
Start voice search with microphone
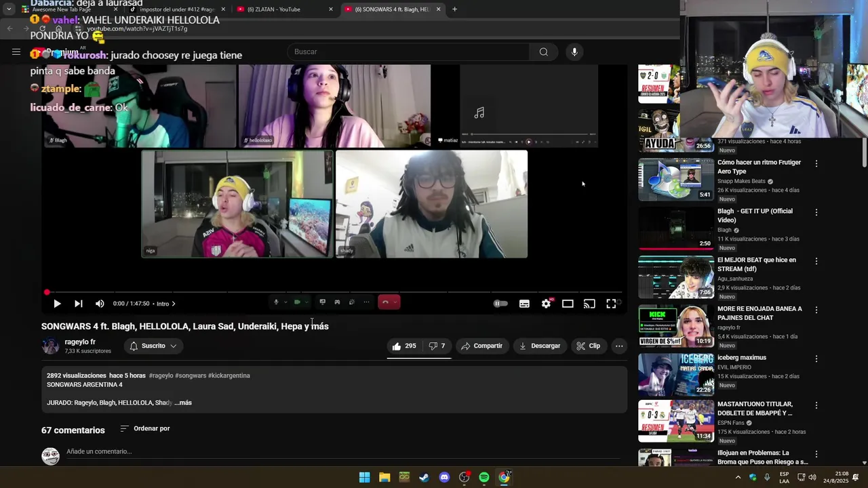(x=574, y=52)
